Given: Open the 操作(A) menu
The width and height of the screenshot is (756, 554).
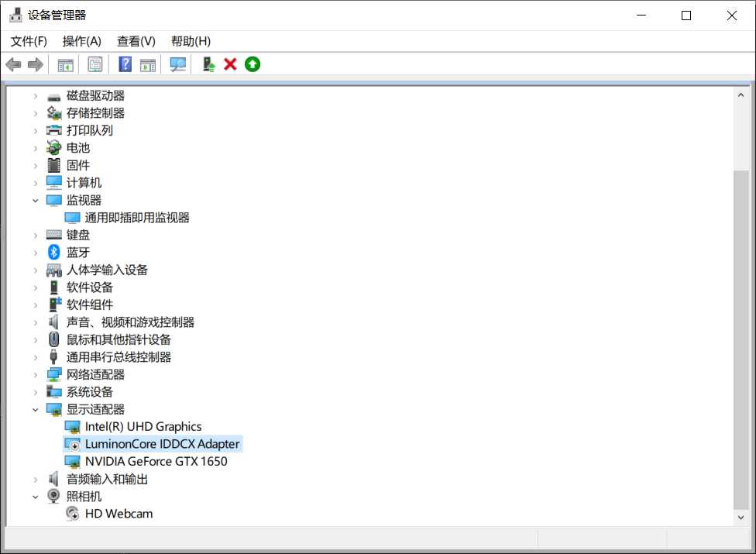Looking at the screenshot, I should pos(81,41).
